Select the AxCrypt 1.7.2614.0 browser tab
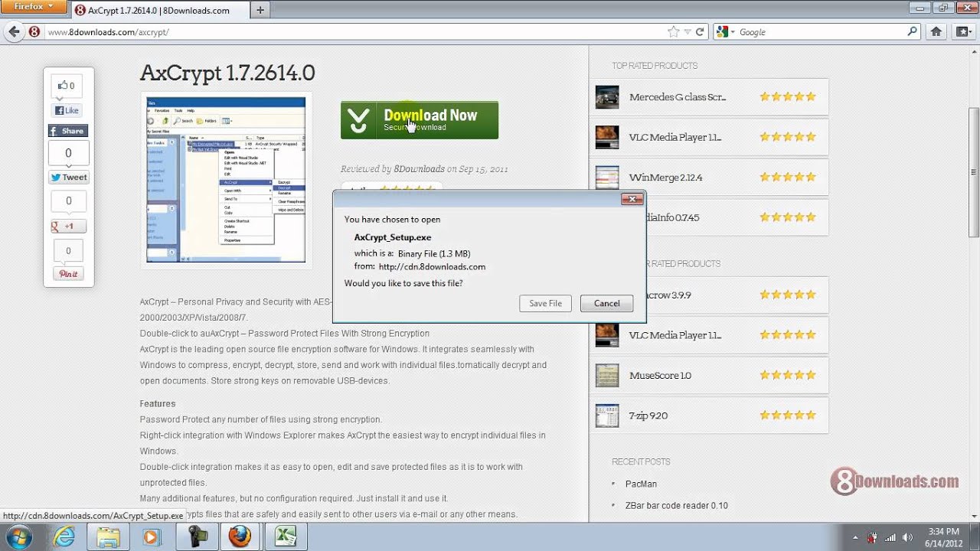Viewport: 980px width, 551px height. (160, 11)
